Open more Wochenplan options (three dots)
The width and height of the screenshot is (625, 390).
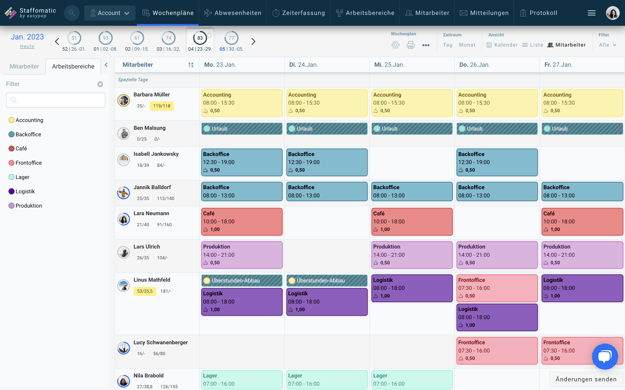(x=426, y=45)
